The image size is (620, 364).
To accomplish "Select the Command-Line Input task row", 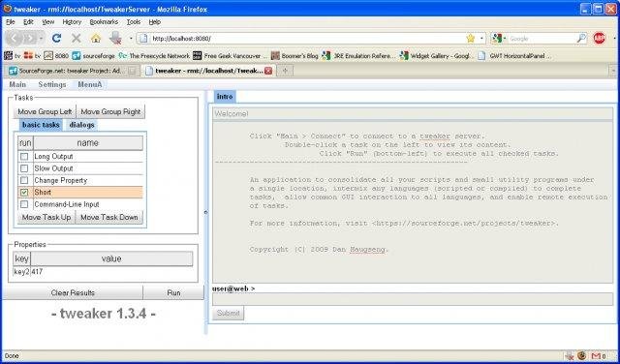I will [x=80, y=204].
